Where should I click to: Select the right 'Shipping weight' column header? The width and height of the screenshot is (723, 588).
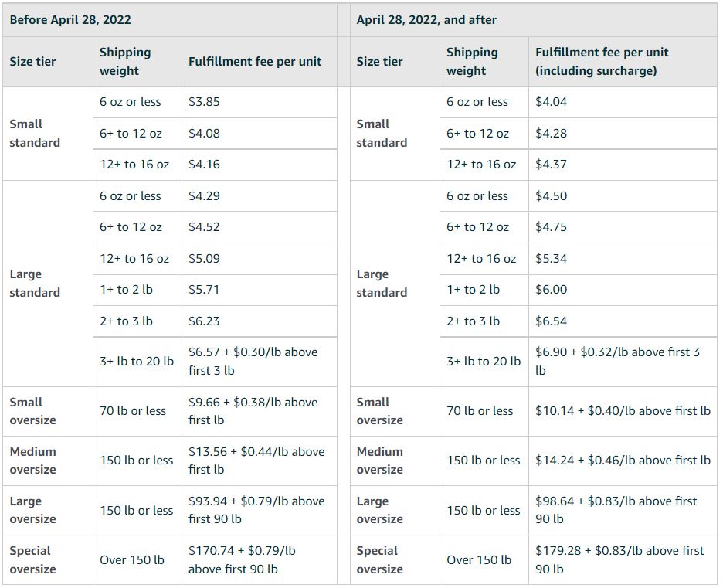coord(471,62)
